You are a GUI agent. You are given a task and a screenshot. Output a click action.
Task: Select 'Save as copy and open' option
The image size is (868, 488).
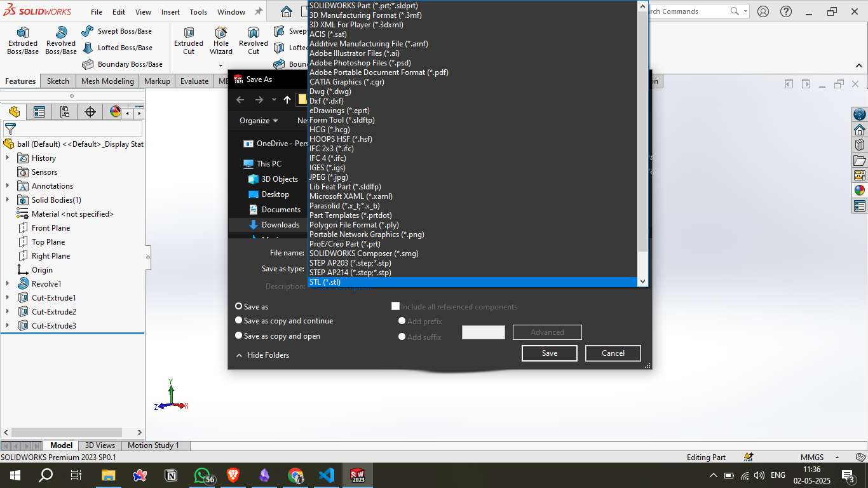[239, 336]
